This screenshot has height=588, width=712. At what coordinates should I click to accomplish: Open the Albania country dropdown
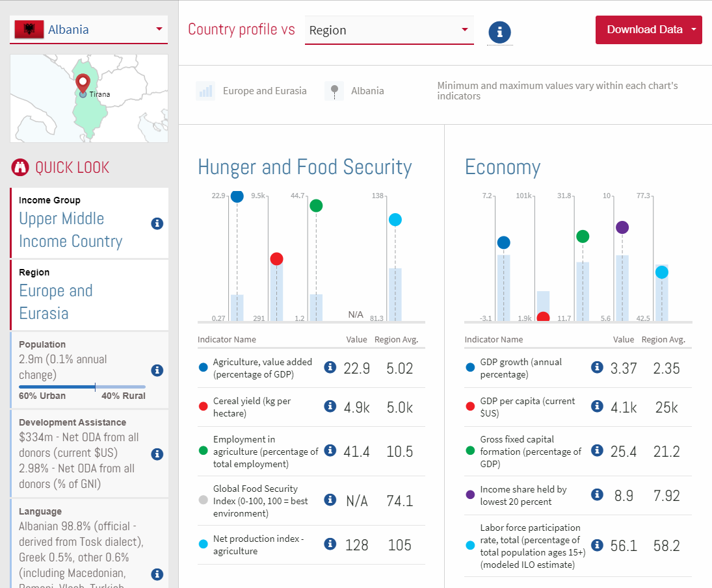coord(88,30)
